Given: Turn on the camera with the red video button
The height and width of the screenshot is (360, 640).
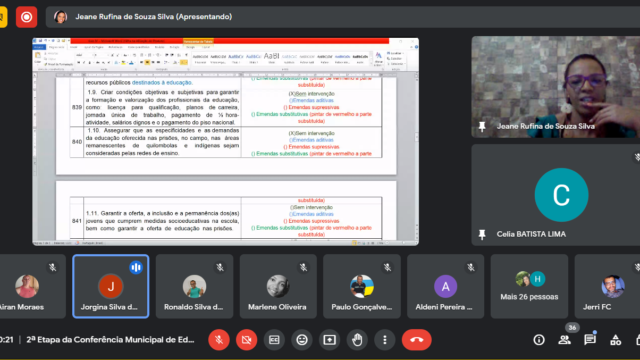Looking at the screenshot, I should [247, 340].
